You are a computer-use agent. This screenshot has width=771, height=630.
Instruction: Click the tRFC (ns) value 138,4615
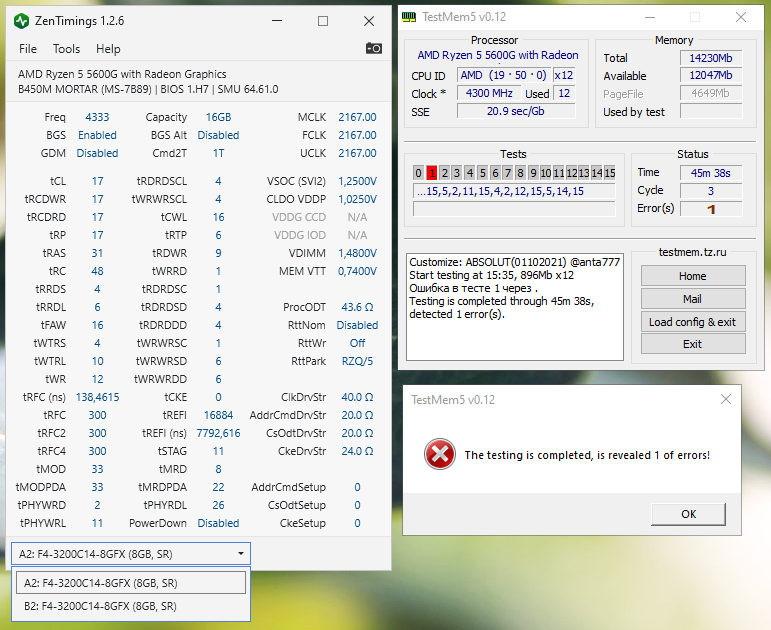[x=97, y=397]
